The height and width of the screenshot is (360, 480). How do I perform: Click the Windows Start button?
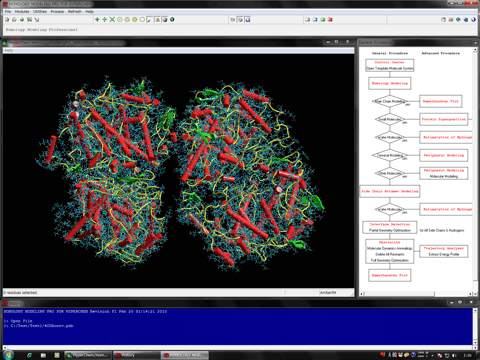(8, 355)
